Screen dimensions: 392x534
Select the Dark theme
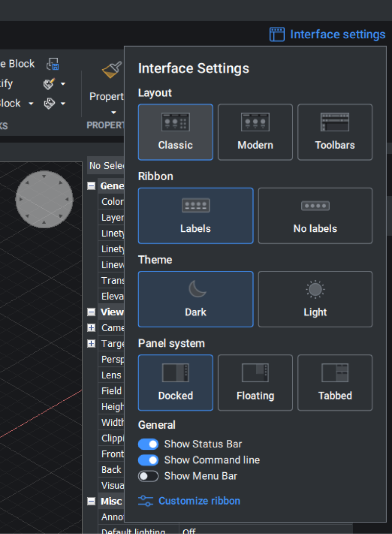[x=196, y=299]
